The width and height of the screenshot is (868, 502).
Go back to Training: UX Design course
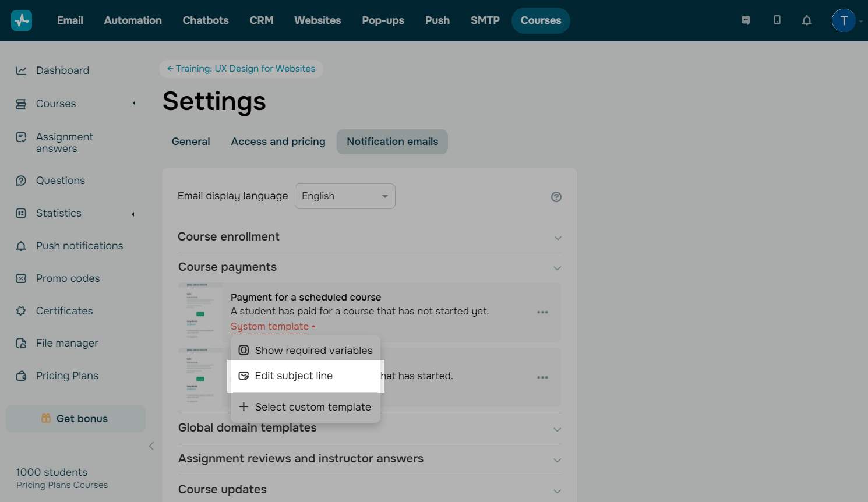[241, 69]
